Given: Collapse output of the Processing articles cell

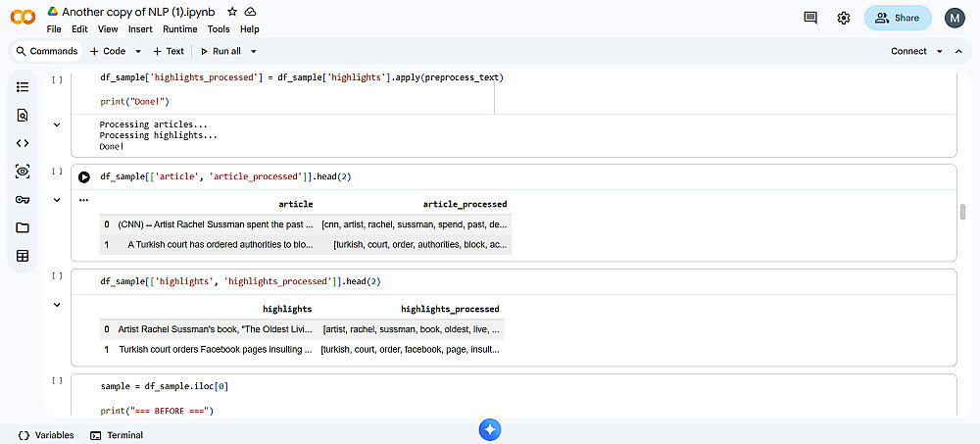Looking at the screenshot, I should click(57, 124).
